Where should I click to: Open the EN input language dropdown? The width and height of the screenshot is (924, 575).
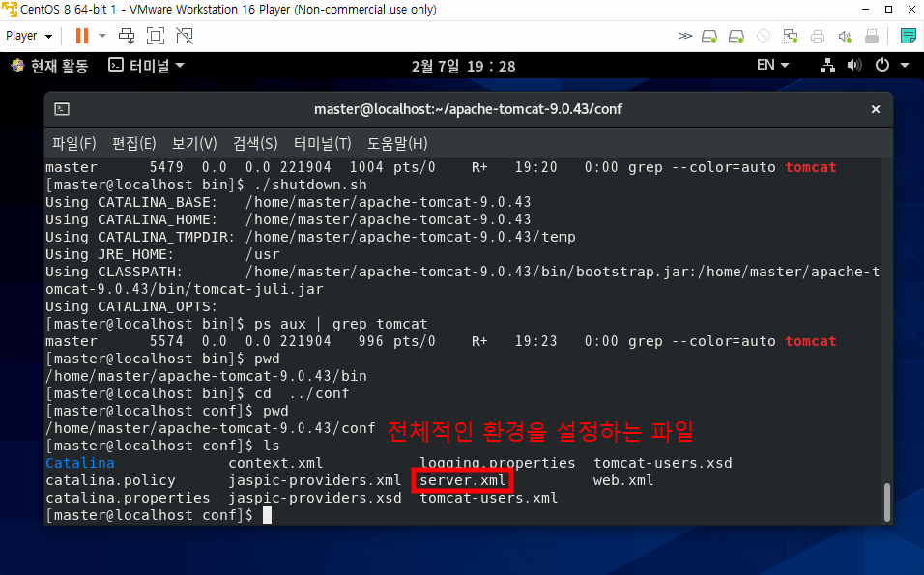772,65
